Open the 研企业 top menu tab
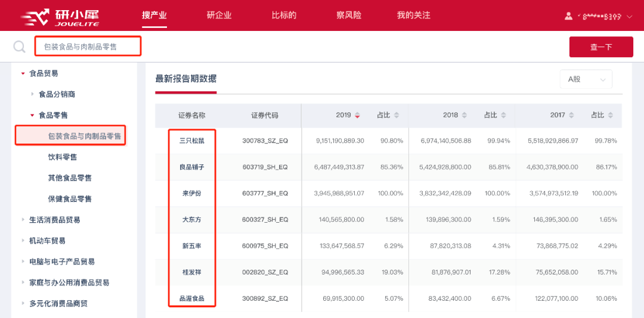Viewport: 644px width, 318px height. pos(219,15)
